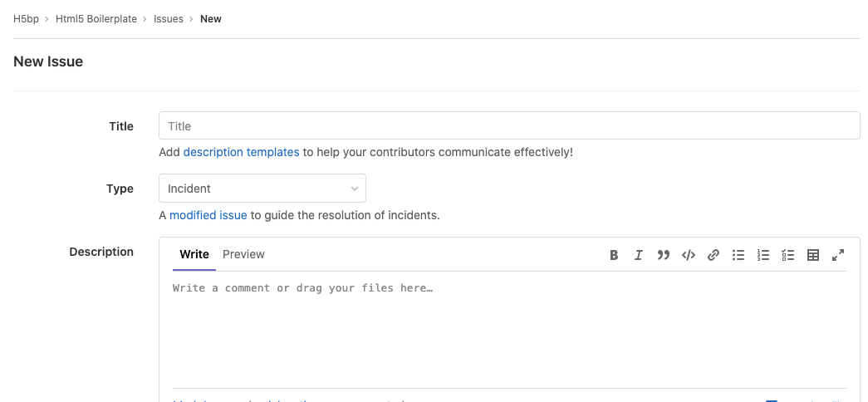Apply bold formatting in description toolbar
This screenshot has width=868, height=402.
click(x=614, y=255)
